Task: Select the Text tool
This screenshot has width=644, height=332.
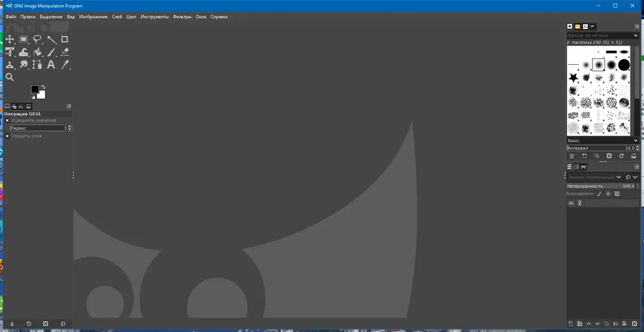Action: coord(52,64)
